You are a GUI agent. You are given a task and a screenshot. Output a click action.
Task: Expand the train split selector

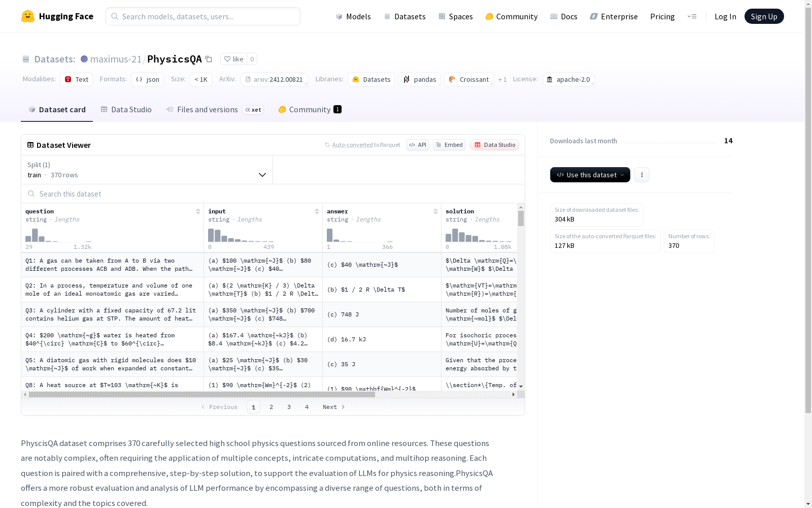147,170
